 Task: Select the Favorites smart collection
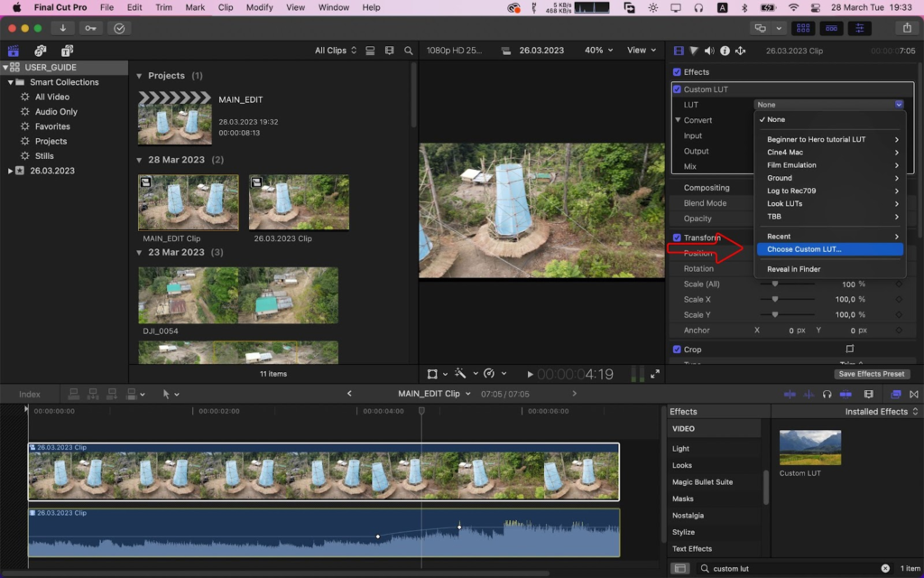coord(52,126)
